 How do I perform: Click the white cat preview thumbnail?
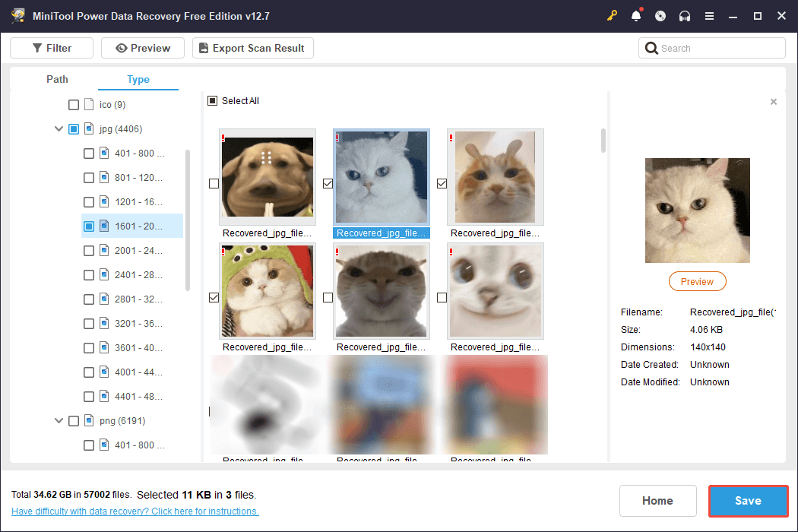click(x=697, y=211)
